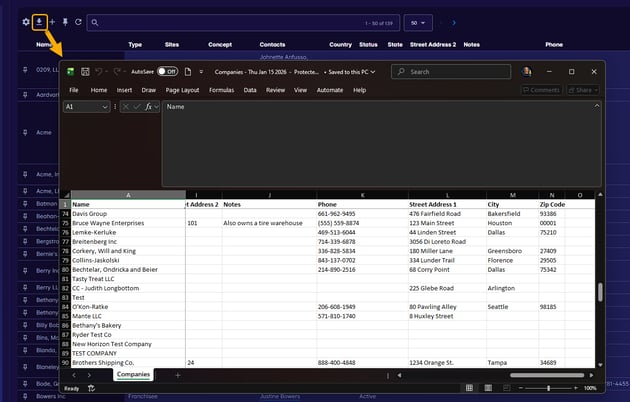The height and width of the screenshot is (402, 630).
Task: Open the Saved to this PC dropdown
Action: (x=348, y=72)
